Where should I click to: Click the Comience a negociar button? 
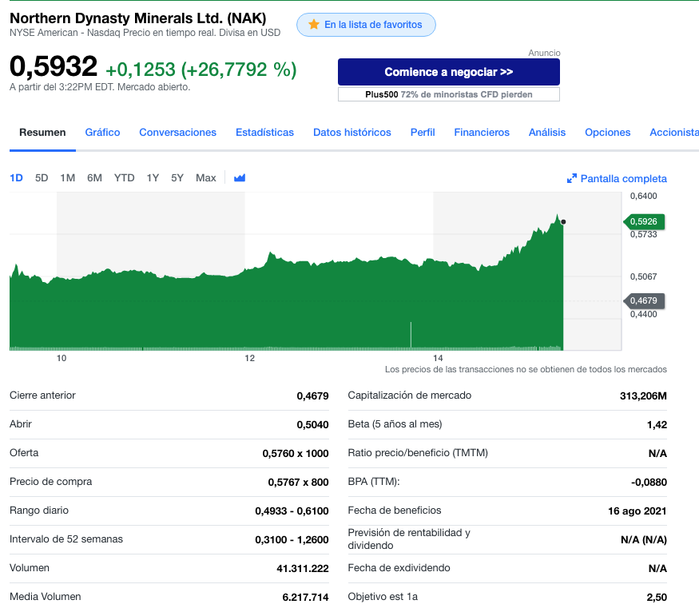(x=448, y=72)
